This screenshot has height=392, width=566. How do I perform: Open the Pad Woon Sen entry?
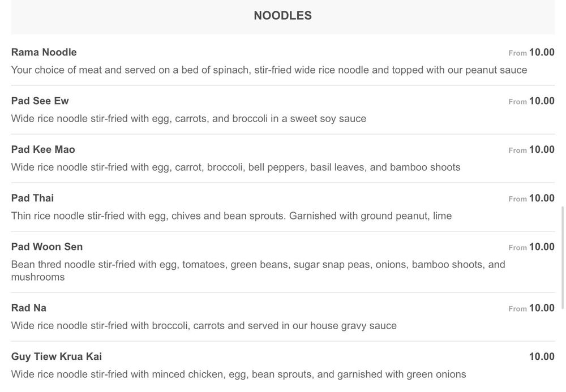pos(47,247)
